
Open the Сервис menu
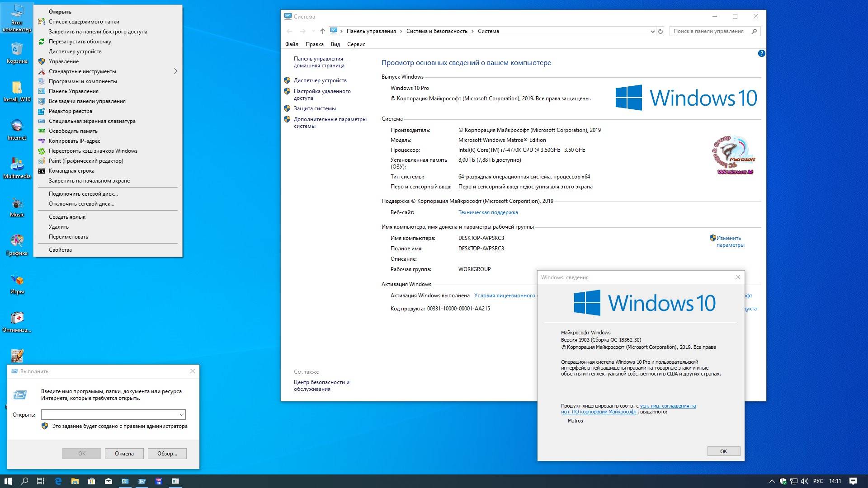(x=356, y=44)
